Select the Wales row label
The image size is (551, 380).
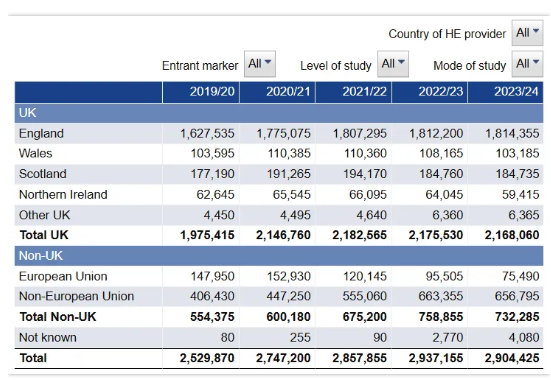tap(35, 154)
